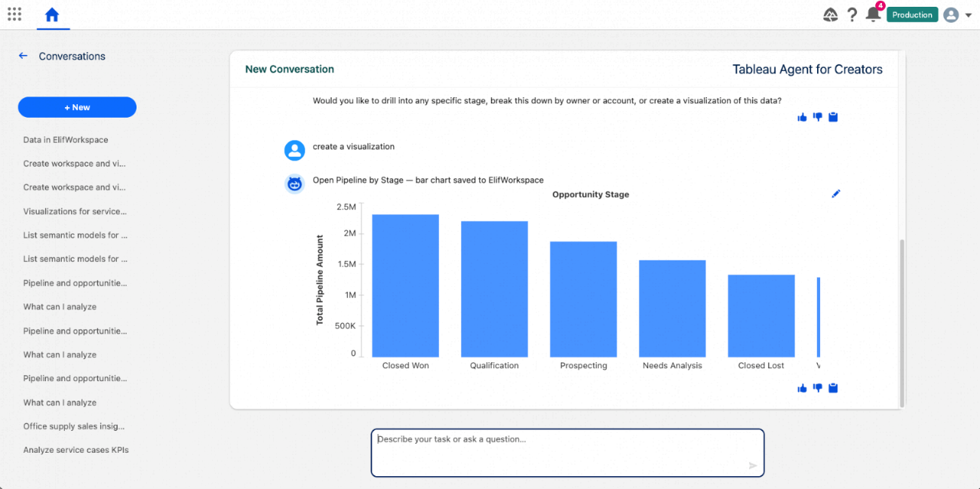Open the Help question mark icon
This screenshot has width=980, height=489.
[x=852, y=14]
